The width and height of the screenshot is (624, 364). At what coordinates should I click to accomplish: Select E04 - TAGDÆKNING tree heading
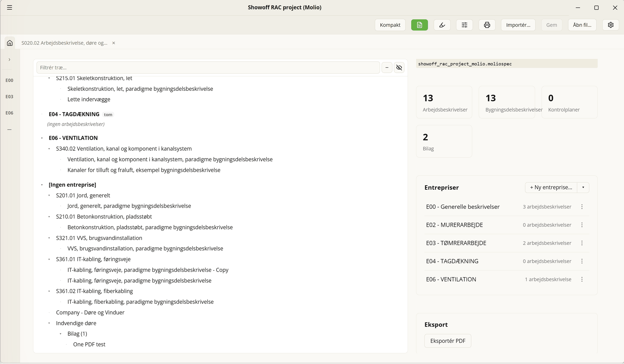coord(74,114)
